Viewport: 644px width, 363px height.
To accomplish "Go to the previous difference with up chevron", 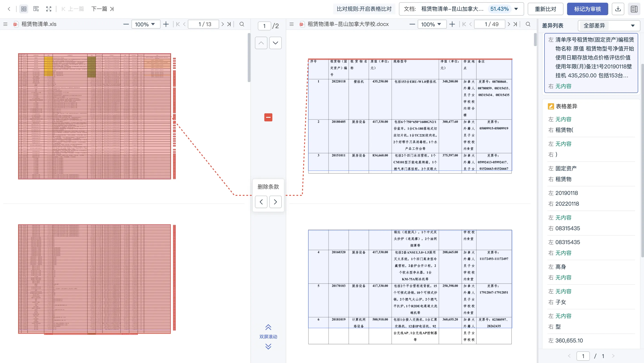I will 261,43.
